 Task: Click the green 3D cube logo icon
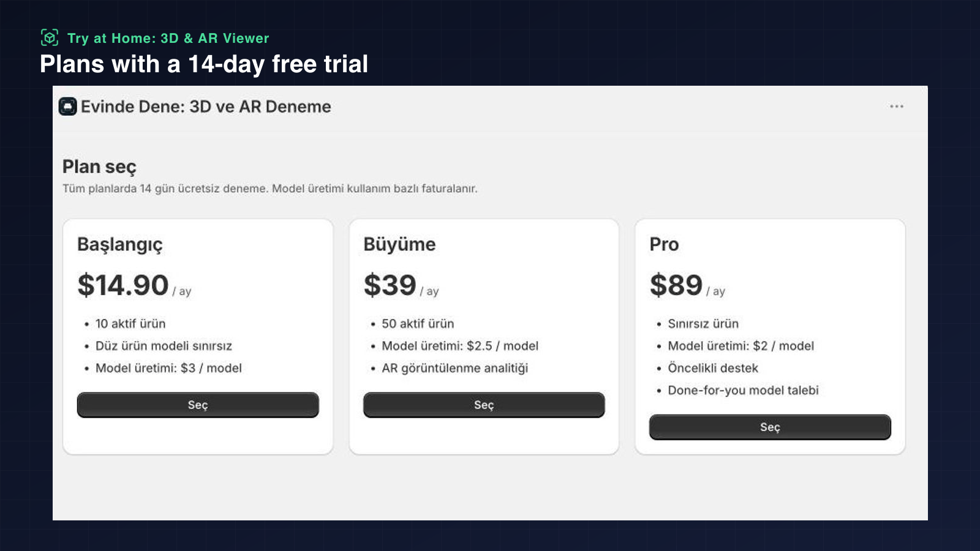(50, 38)
